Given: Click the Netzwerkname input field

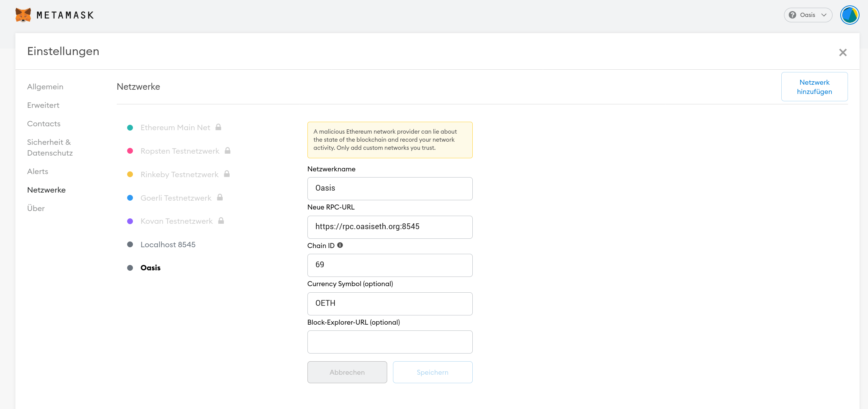Looking at the screenshot, I should tap(390, 189).
